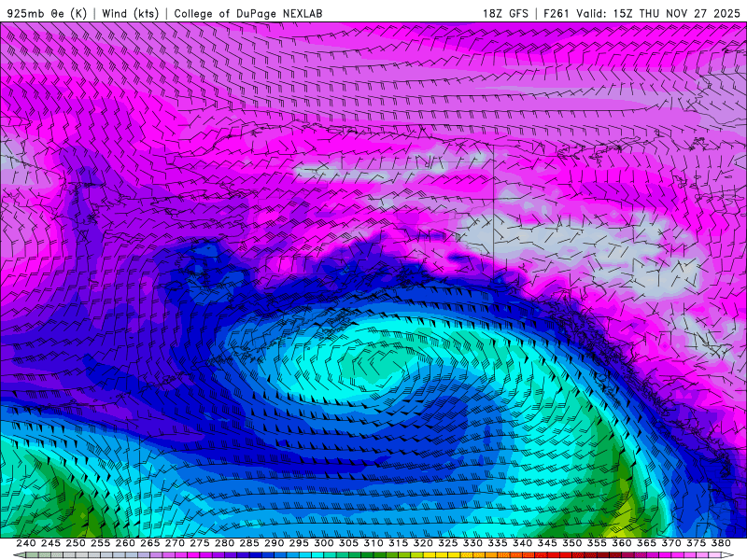Click the right arrow end of the colorbar

(x=727, y=555)
